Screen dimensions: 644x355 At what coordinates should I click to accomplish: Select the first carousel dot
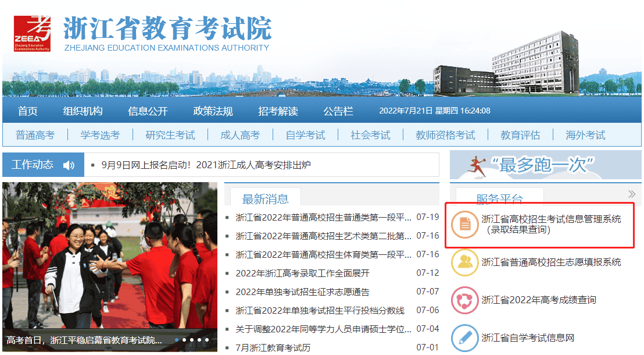pos(177,340)
